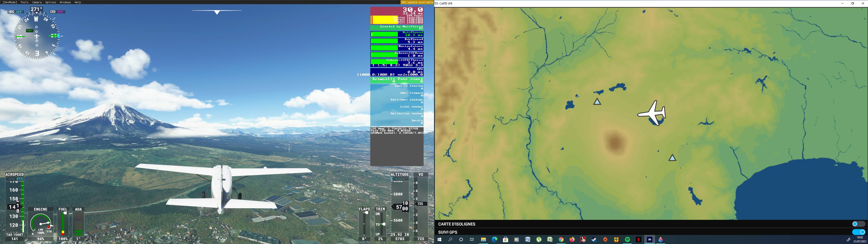The height and width of the screenshot is (244, 868).
Task: Click the HDG 360° heading readout
Action: point(16,12)
